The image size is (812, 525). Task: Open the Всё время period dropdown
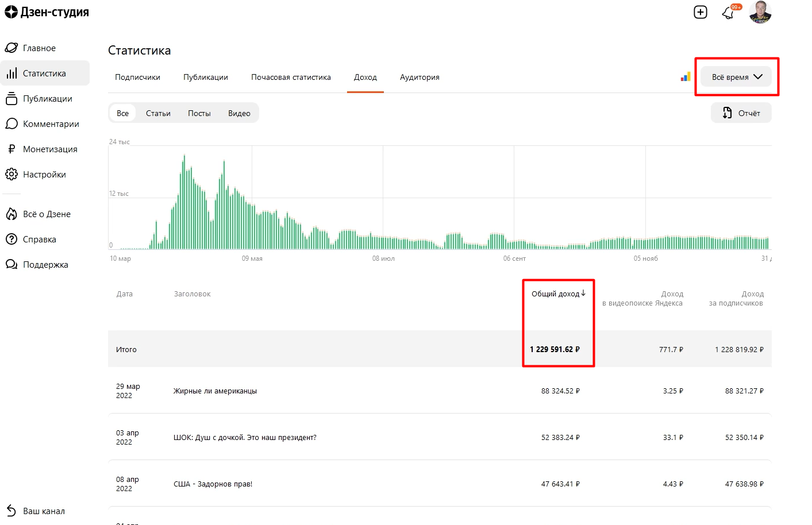coord(736,77)
